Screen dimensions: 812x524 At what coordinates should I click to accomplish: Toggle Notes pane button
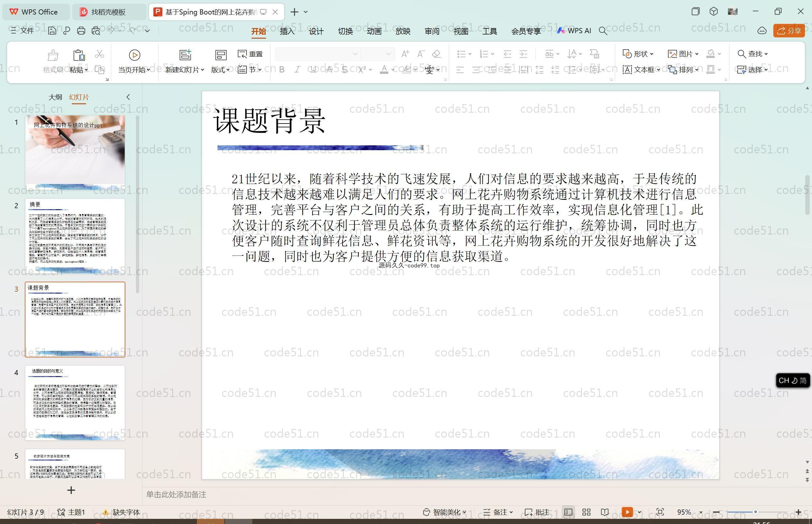[x=498, y=512]
